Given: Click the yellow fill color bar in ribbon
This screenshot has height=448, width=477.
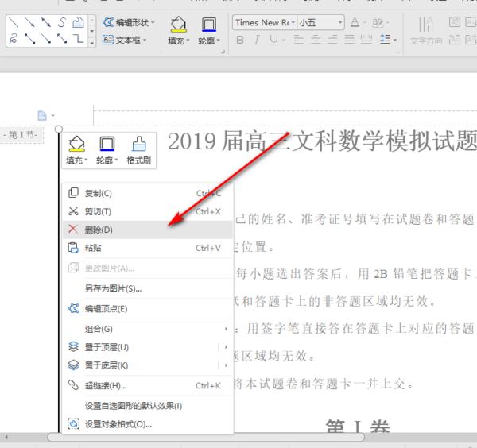Looking at the screenshot, I should (178, 31).
